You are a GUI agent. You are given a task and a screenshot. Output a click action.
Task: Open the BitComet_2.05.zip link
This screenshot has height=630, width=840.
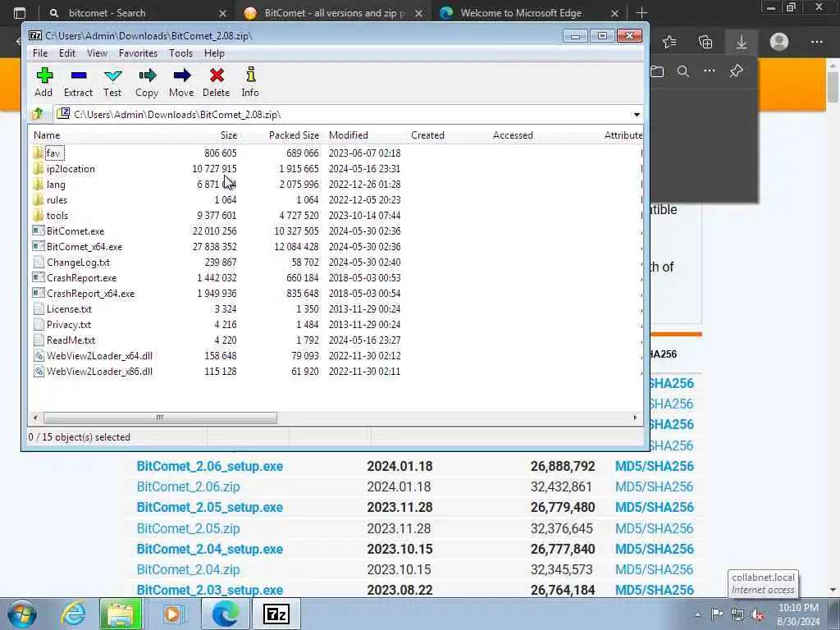188,528
